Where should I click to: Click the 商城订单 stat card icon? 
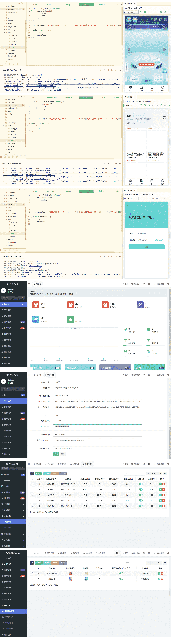[71, 305]
